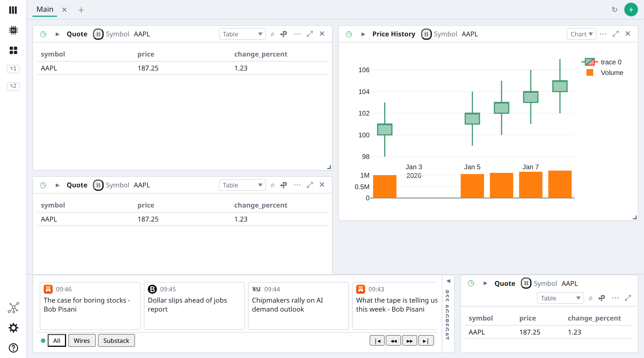Screen dimensions: 644x358
Task: Switch to workspace shortcut ⌥2
Action: coord(13,86)
